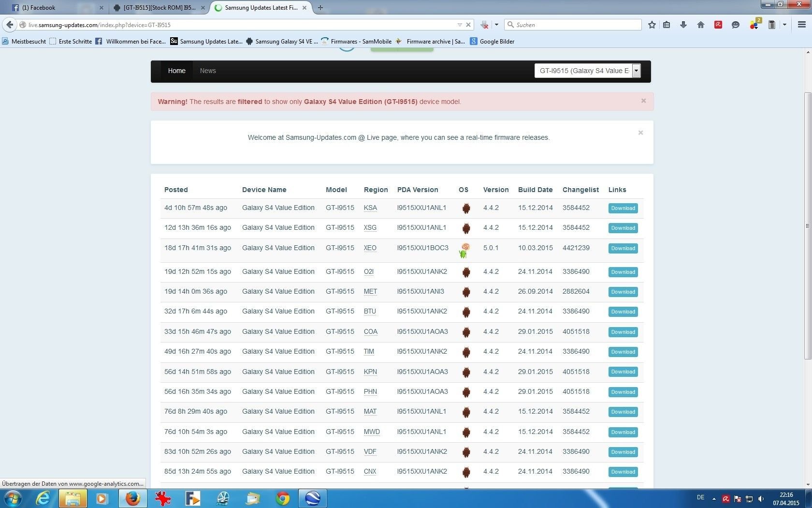812x508 pixels.
Task: Open Windows Media Player in taskbar
Action: (x=102, y=498)
